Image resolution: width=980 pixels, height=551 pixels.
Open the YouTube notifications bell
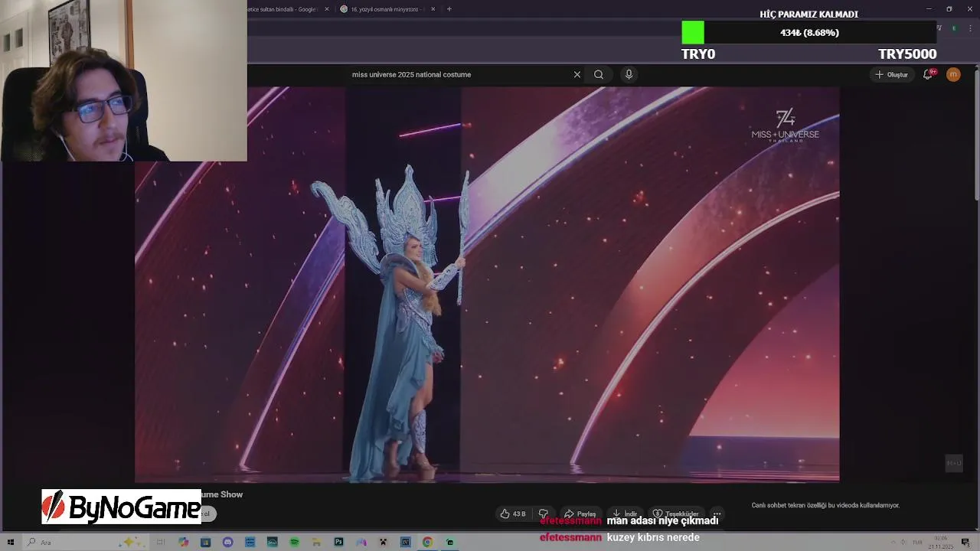[928, 74]
